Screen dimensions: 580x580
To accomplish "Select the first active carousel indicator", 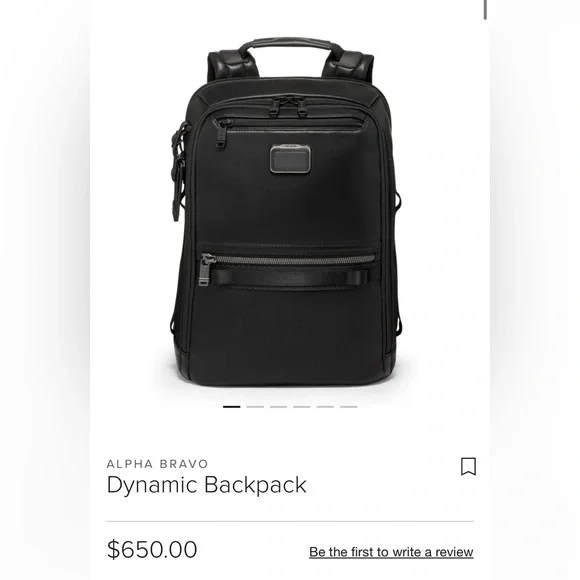I will click(x=232, y=407).
